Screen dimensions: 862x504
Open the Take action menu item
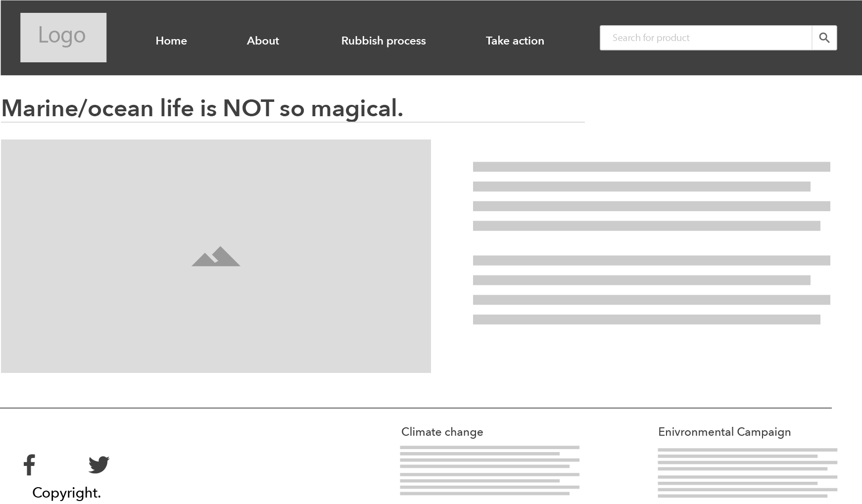(515, 41)
